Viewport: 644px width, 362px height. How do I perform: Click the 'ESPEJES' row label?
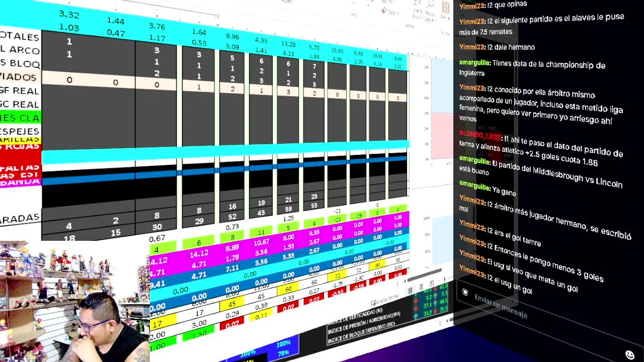pyautogui.click(x=20, y=131)
